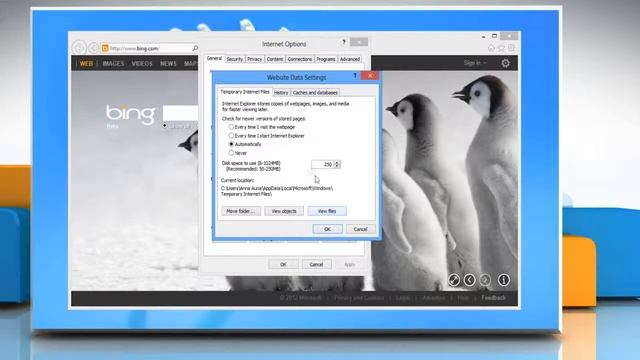The width and height of the screenshot is (640, 360).
Task: Click the View files button
Action: pyautogui.click(x=327, y=211)
